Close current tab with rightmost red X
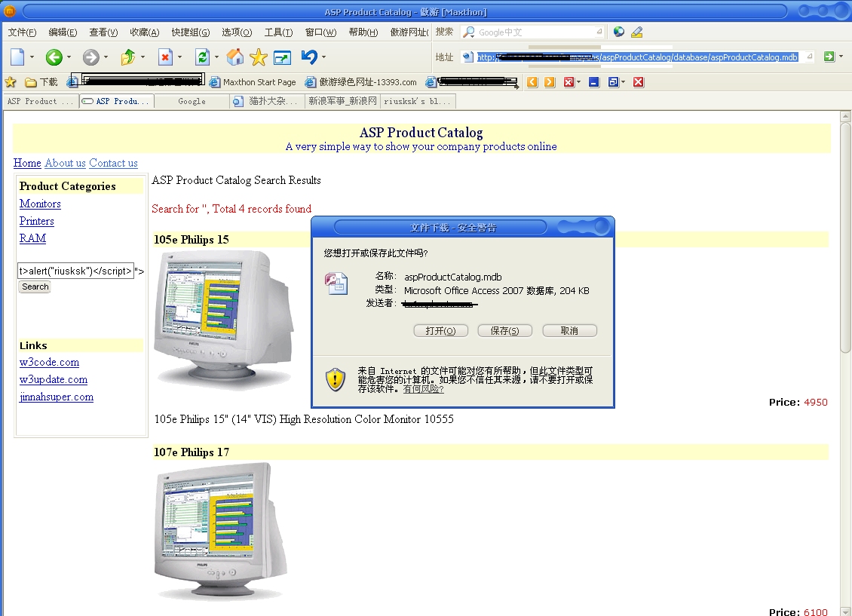The width and height of the screenshot is (852, 616). tap(639, 82)
